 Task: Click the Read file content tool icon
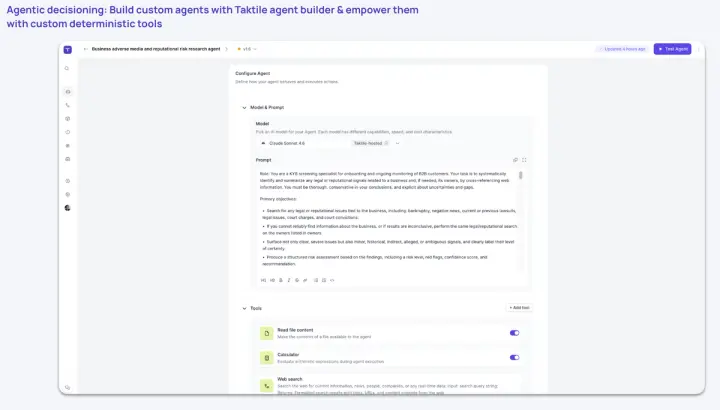click(x=266, y=333)
